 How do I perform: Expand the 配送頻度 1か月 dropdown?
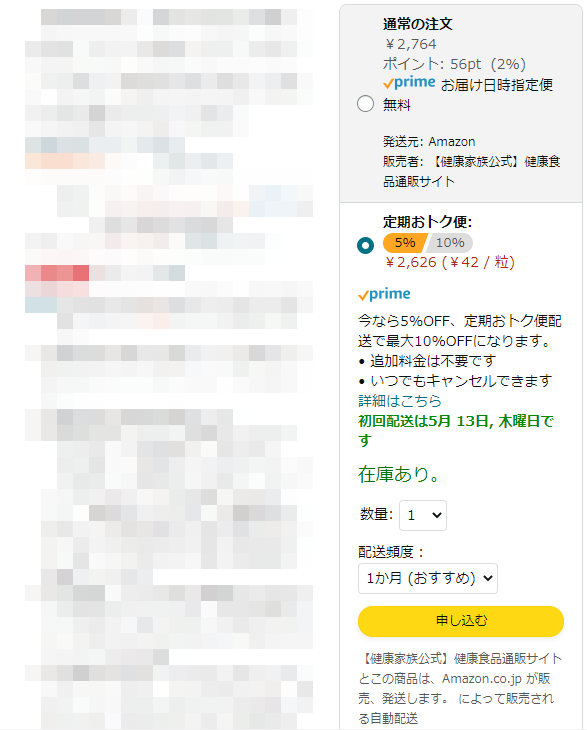pos(427,578)
